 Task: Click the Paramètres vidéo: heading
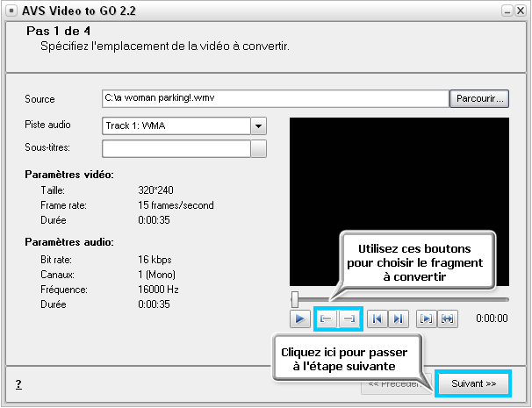coord(69,175)
